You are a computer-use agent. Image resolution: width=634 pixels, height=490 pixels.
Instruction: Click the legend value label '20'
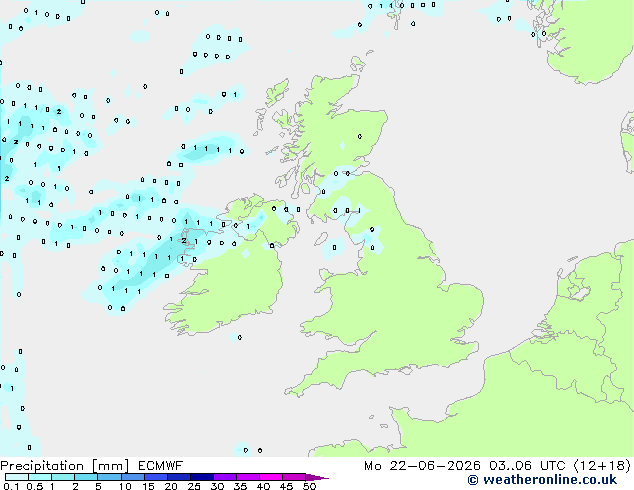coord(171,486)
